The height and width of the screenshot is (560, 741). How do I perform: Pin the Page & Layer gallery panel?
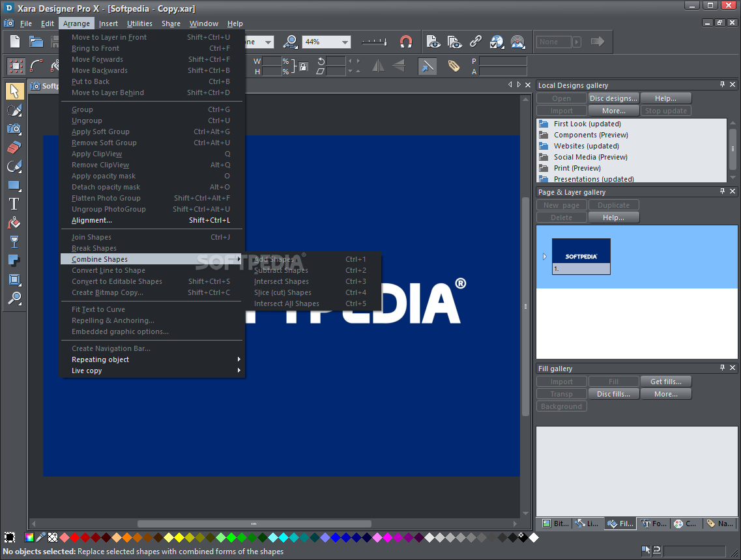[722, 191]
